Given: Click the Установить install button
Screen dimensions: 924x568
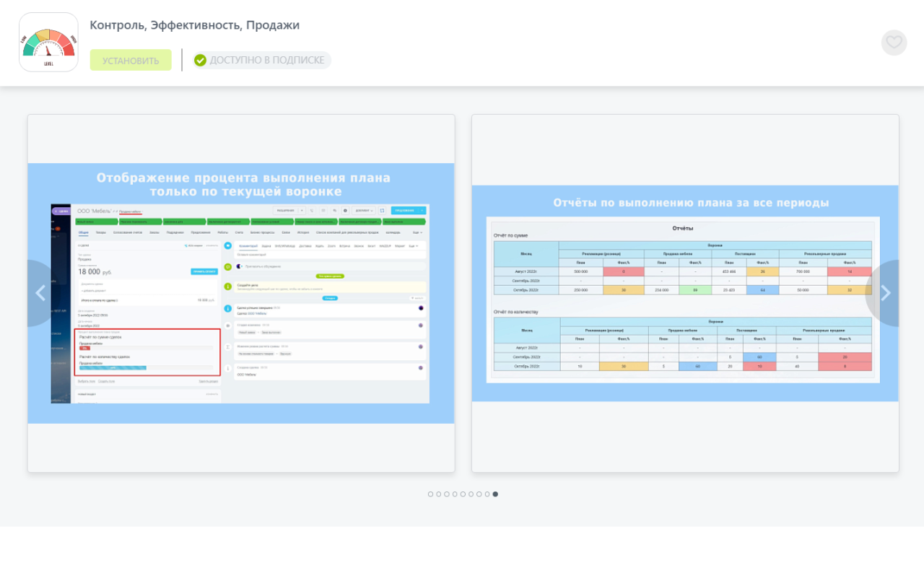Looking at the screenshot, I should point(131,60).
